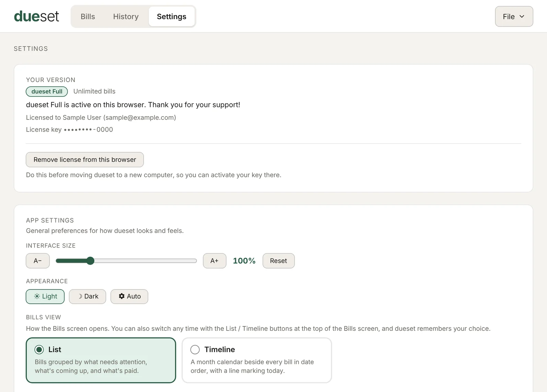
Task: Open the Bills tab
Action: (88, 16)
